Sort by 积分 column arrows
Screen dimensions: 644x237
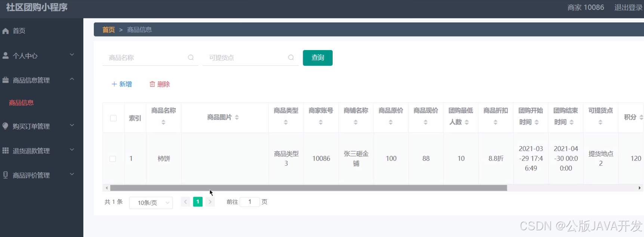[641, 117]
